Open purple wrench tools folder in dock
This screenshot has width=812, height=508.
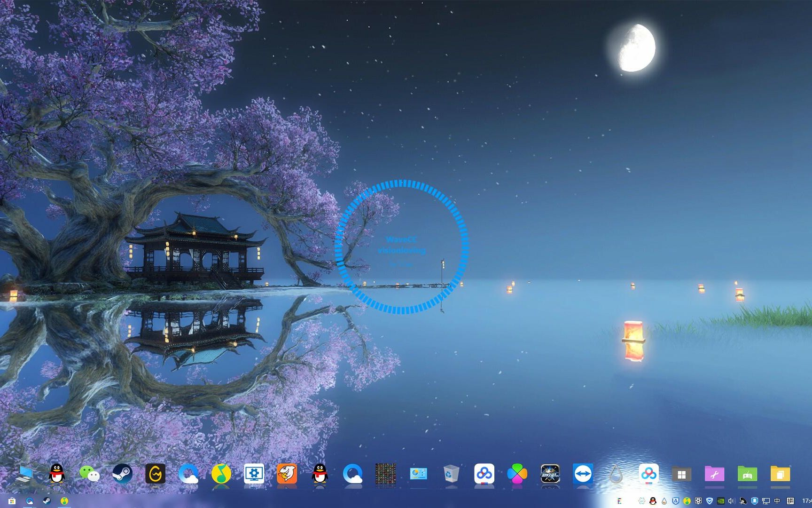[x=714, y=474]
